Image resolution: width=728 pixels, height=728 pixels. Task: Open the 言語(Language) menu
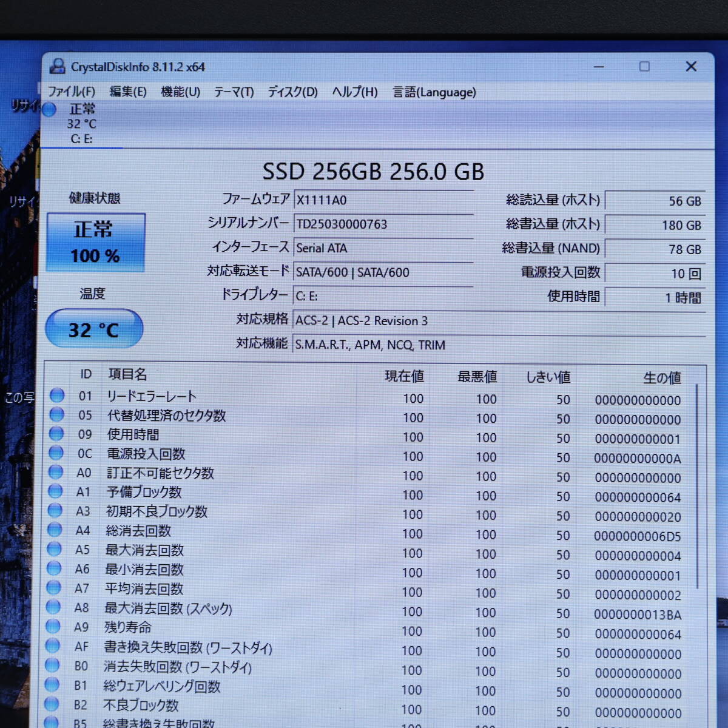[434, 92]
